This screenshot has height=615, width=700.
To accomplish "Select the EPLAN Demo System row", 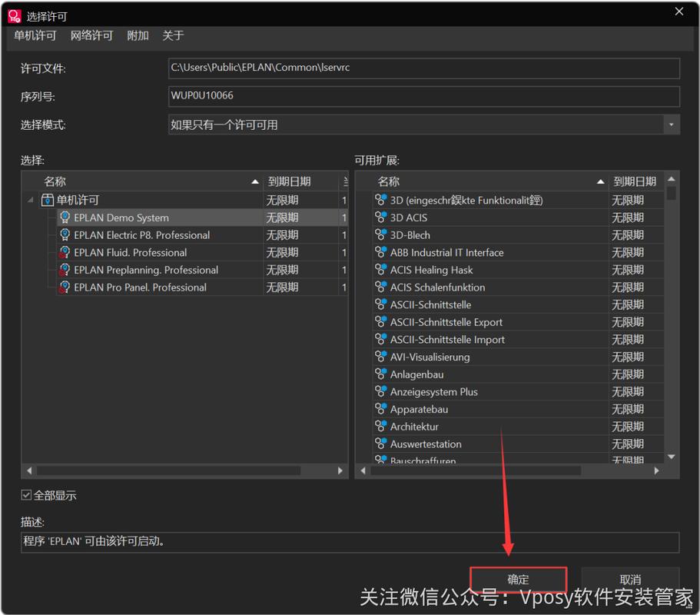I will coord(203,218).
